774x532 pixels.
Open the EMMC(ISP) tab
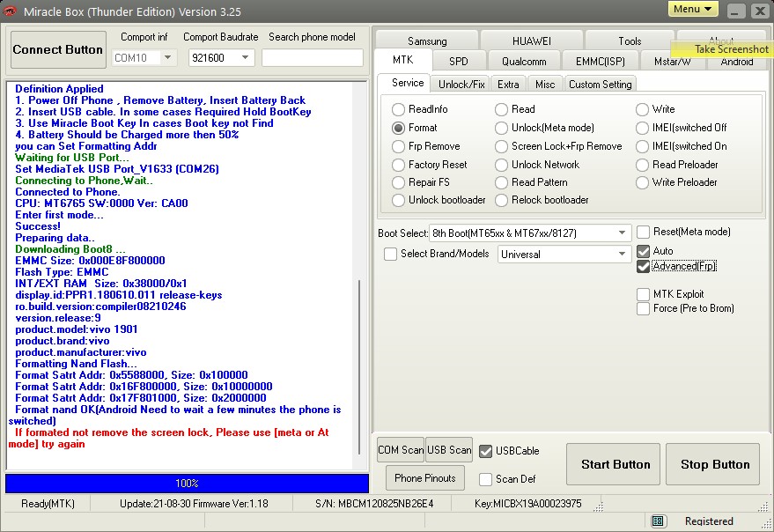600,62
